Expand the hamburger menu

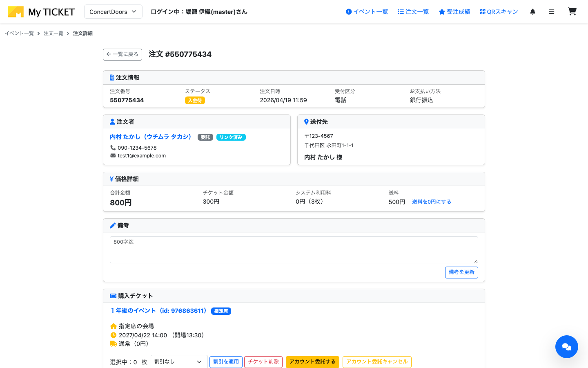pos(552,11)
